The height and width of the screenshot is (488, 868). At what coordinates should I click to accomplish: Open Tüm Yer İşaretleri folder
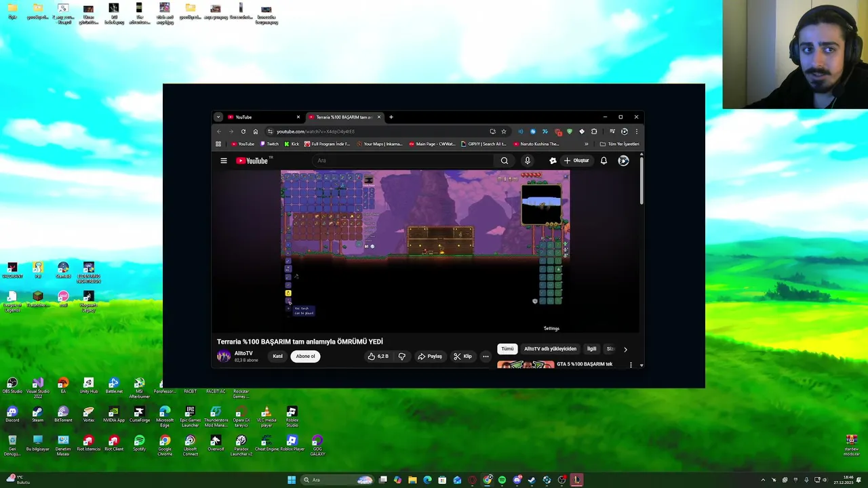pos(619,144)
